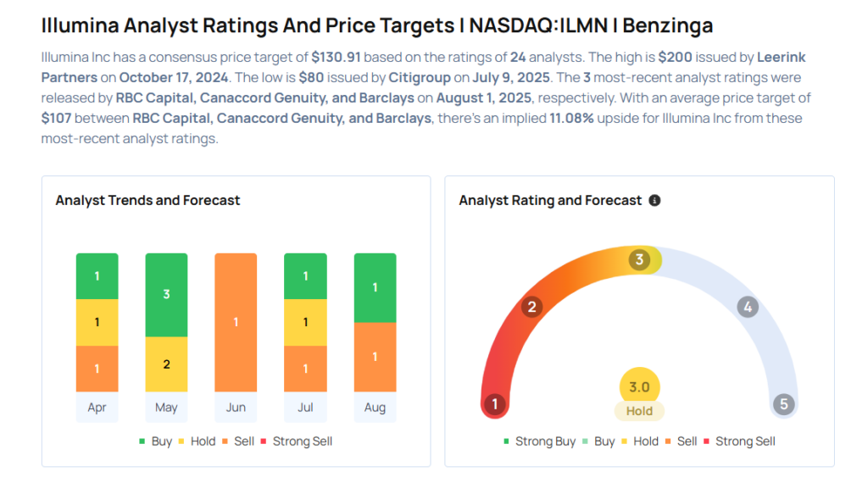Click gauge marker number 5

coord(784,404)
